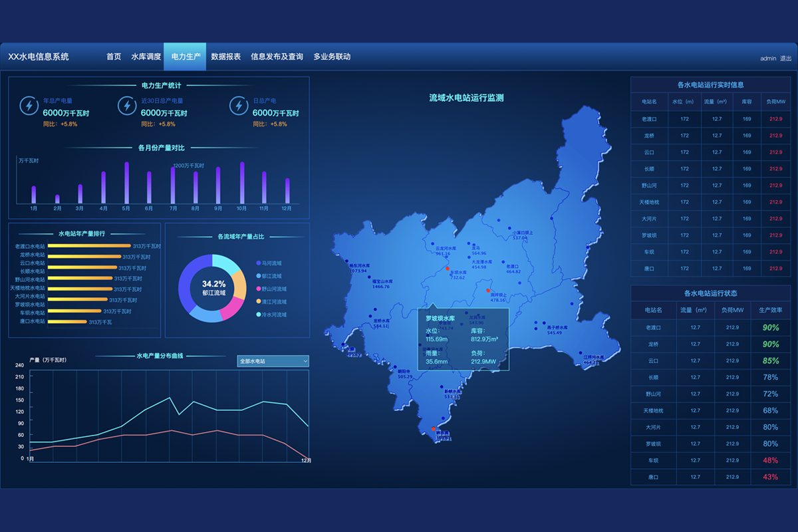The height and width of the screenshot is (532, 798).
Task: Select the orange marker at 洞坪坝上
Action: pyautogui.click(x=488, y=291)
